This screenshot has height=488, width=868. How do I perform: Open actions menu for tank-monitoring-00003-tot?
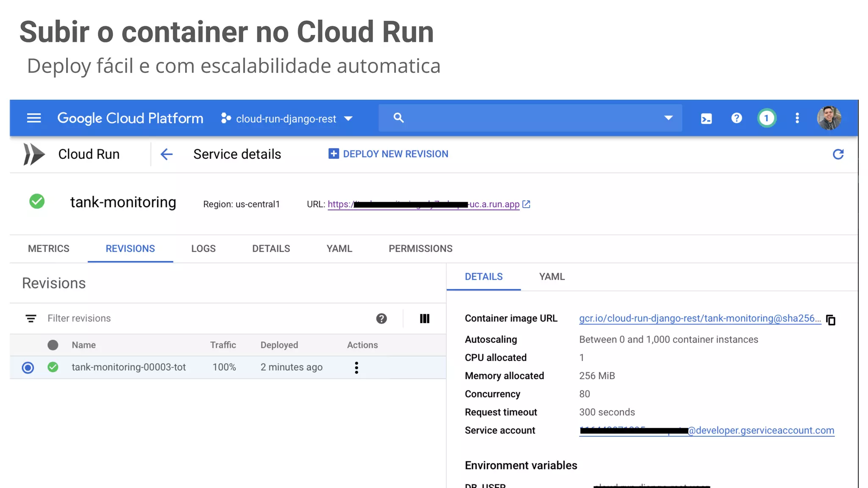coord(356,367)
